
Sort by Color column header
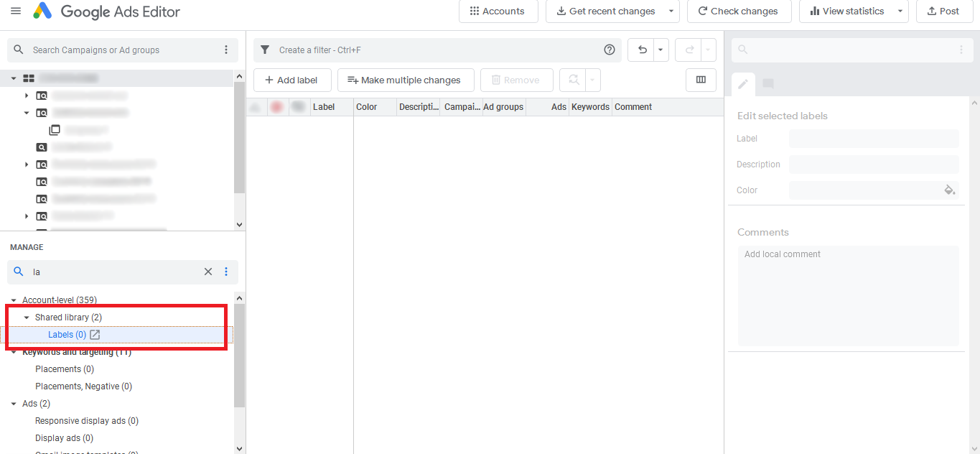coord(375,107)
